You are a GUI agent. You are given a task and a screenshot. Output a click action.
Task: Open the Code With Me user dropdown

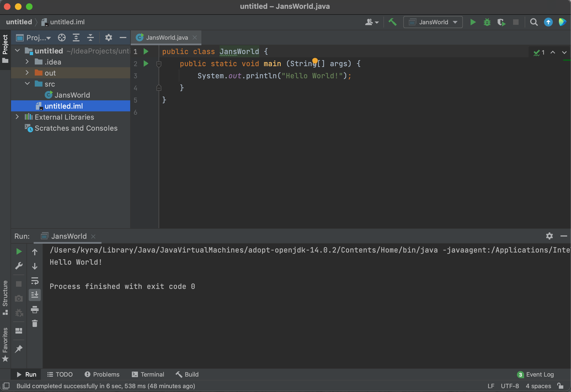pos(372,22)
